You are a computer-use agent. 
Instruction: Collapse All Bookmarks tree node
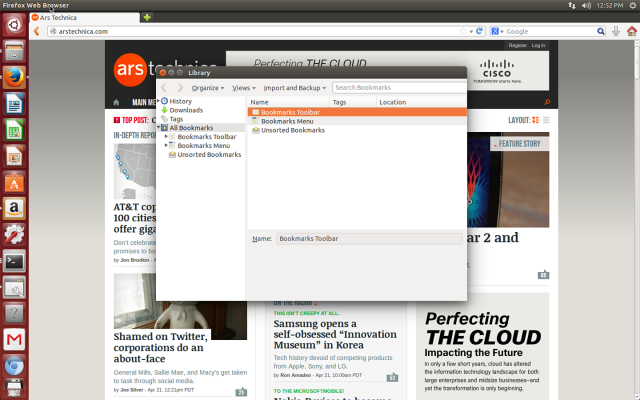tap(158, 127)
